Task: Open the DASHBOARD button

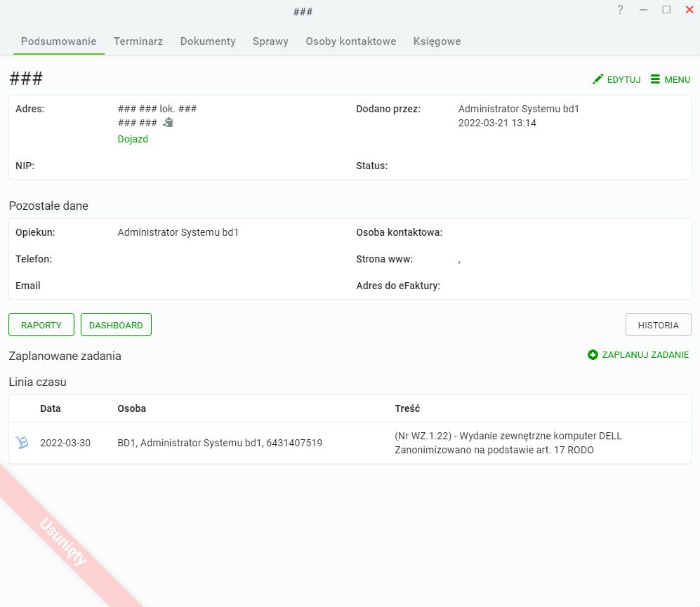Action: click(116, 325)
